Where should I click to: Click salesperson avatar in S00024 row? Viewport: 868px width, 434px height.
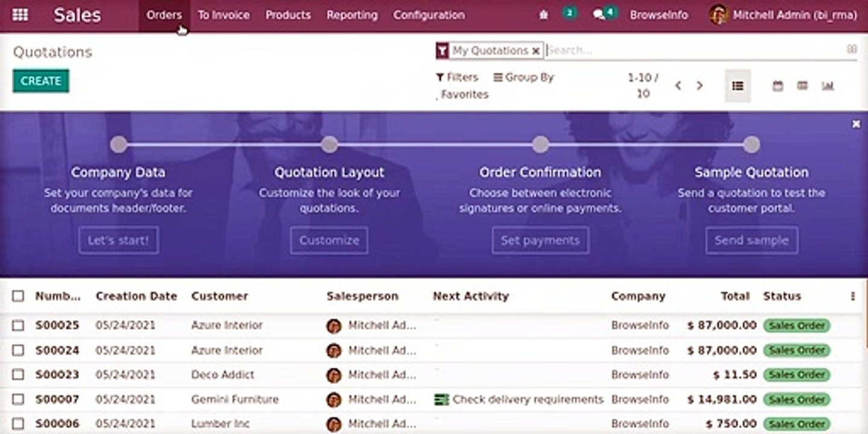(334, 350)
